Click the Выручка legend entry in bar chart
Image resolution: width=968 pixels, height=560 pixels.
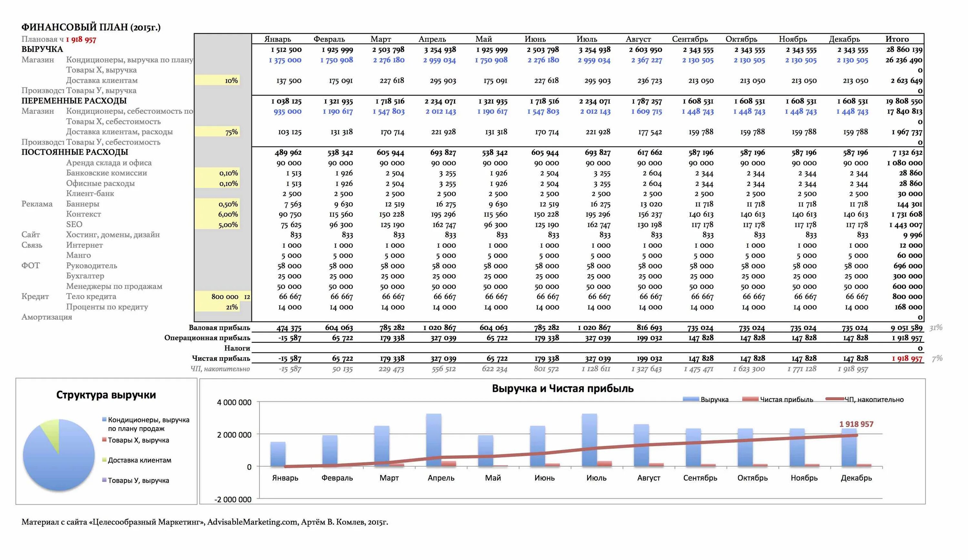[706, 399]
